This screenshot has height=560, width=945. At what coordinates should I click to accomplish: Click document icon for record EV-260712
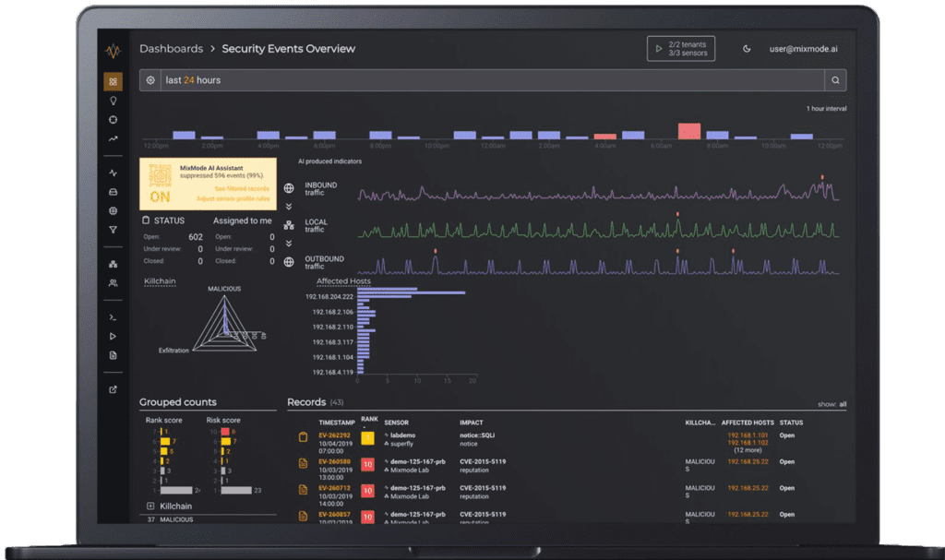tap(303, 490)
